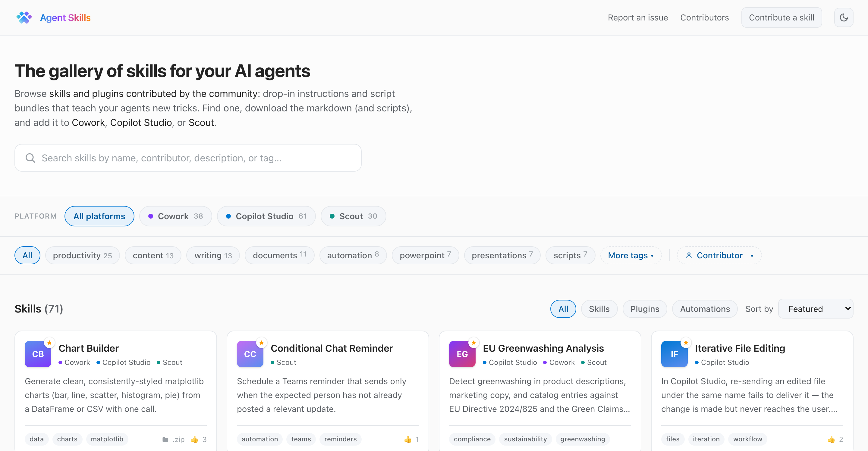Click the Contribute a skill button

click(782, 17)
